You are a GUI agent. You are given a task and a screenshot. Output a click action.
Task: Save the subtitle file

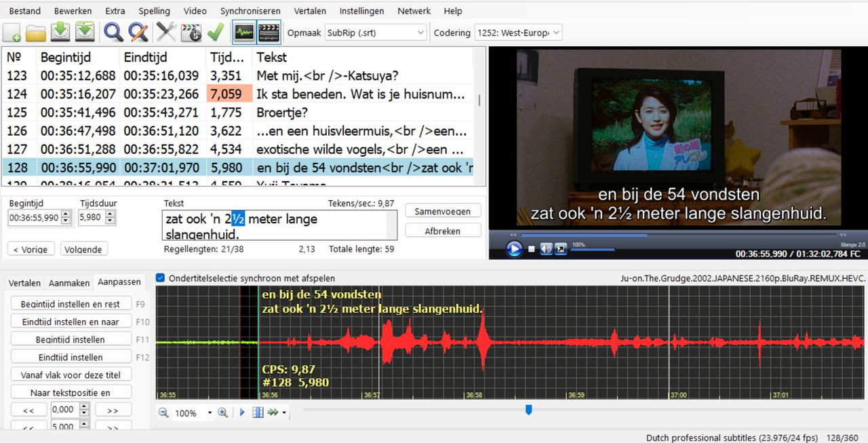61,32
